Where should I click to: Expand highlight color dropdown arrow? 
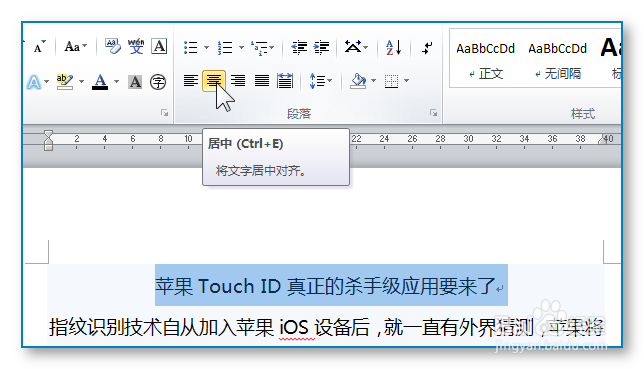[x=81, y=81]
